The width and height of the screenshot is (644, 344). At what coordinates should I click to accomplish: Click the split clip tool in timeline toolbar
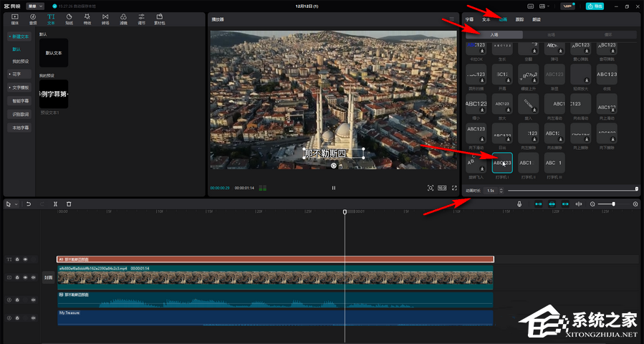click(x=56, y=204)
